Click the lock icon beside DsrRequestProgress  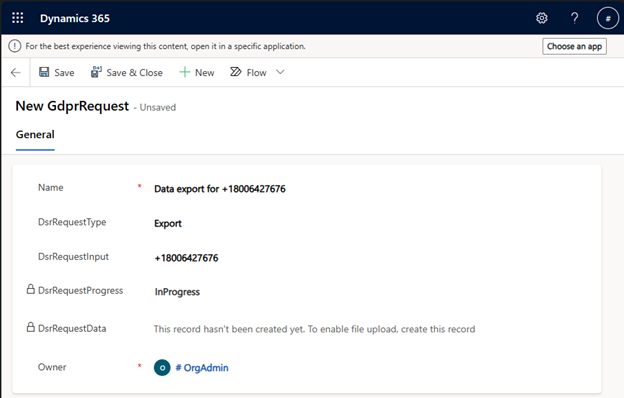tap(31, 289)
